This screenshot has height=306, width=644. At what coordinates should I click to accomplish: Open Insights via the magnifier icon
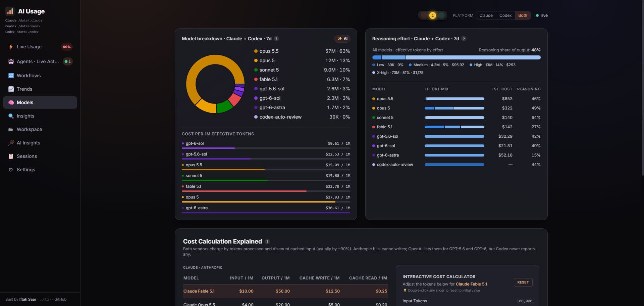[11, 116]
